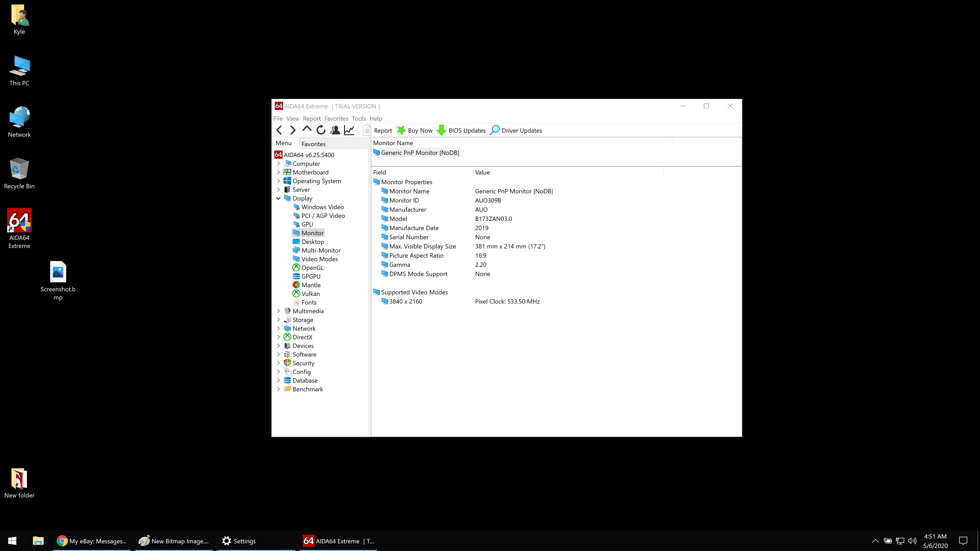Open BIOS Updates from the toolbar
980x551 pixels.
coord(461,130)
